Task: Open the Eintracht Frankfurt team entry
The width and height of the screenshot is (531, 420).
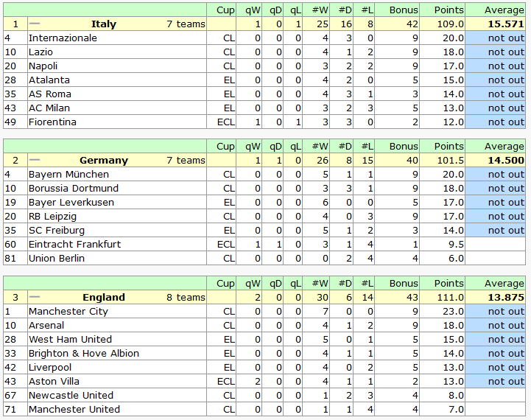Action: (74, 245)
